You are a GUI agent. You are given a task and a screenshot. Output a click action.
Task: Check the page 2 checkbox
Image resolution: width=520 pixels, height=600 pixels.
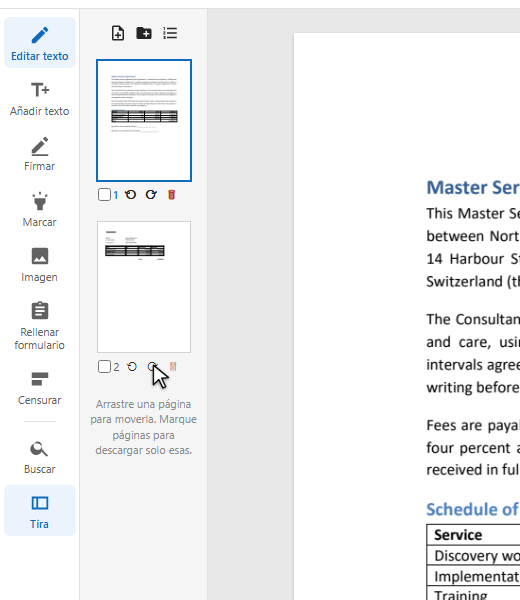point(104,367)
